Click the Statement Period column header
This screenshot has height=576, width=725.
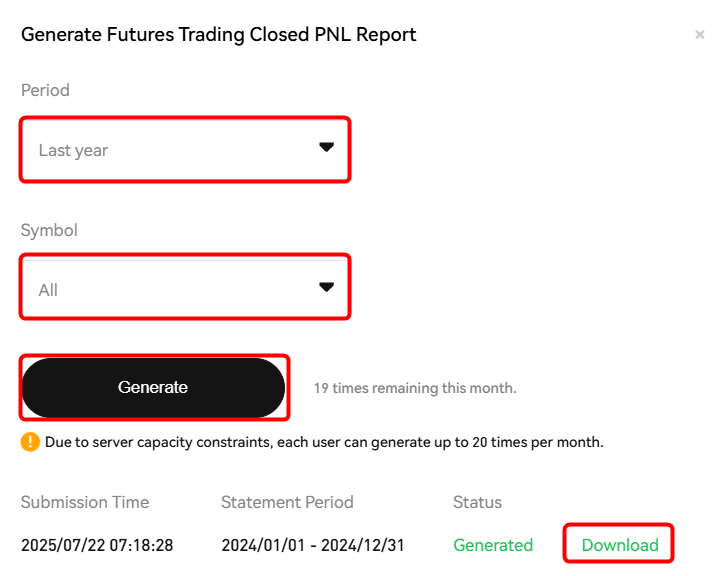[287, 502]
